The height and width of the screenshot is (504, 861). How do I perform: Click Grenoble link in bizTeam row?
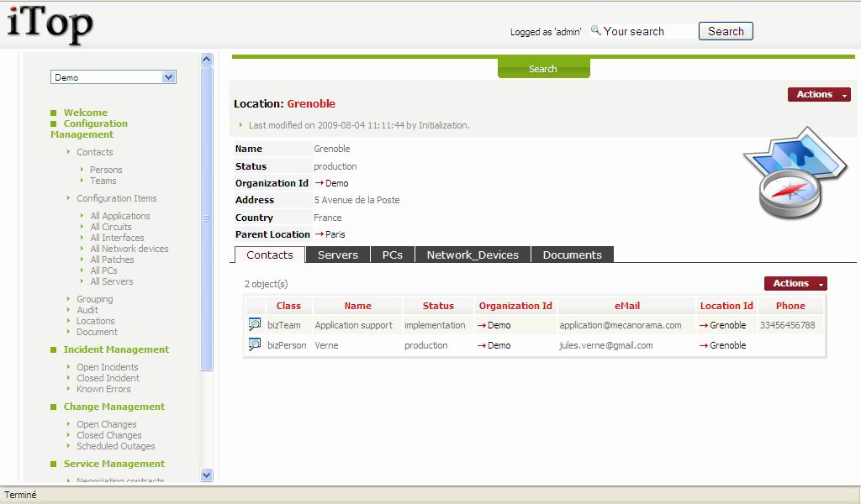pos(727,325)
